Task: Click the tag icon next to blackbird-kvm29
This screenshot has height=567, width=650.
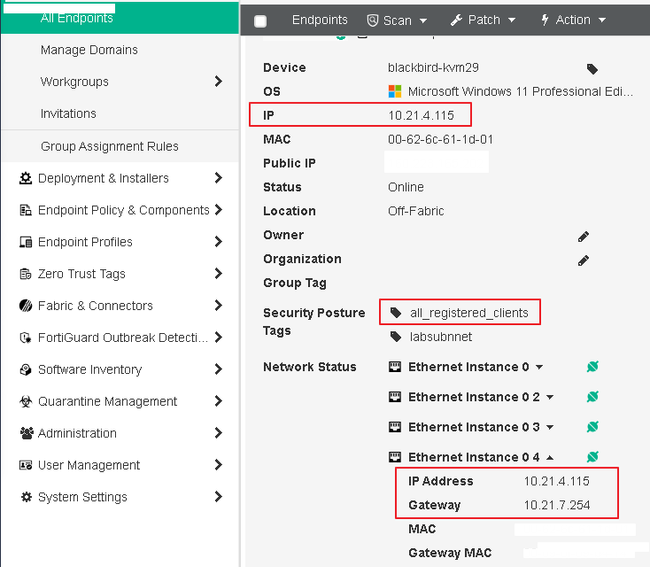Action: tap(592, 69)
